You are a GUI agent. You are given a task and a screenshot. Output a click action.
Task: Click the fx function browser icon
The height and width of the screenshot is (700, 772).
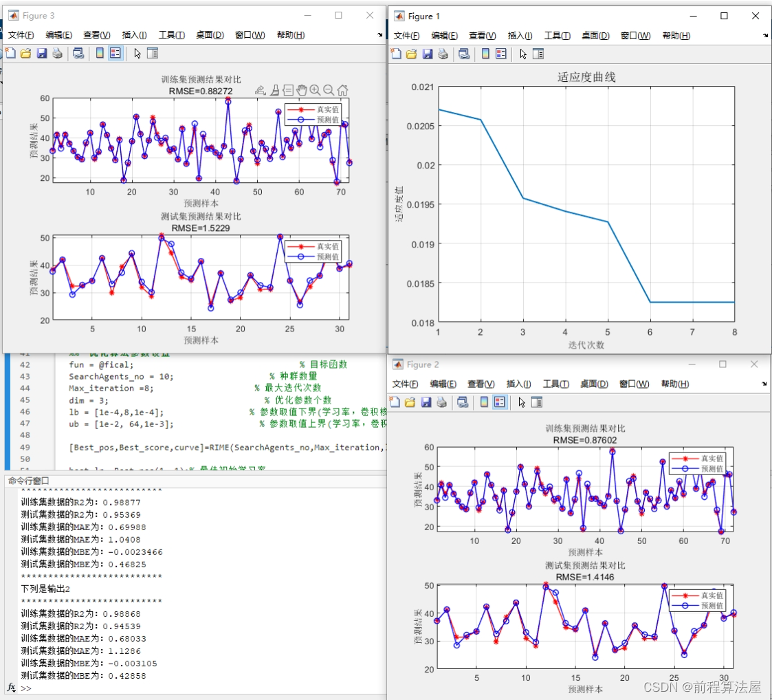pyautogui.click(x=11, y=688)
